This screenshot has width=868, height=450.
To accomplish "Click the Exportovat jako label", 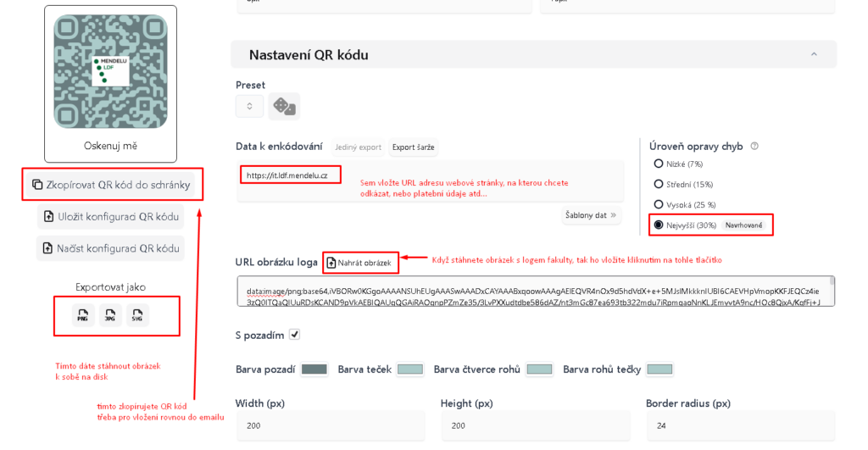I will (110, 286).
